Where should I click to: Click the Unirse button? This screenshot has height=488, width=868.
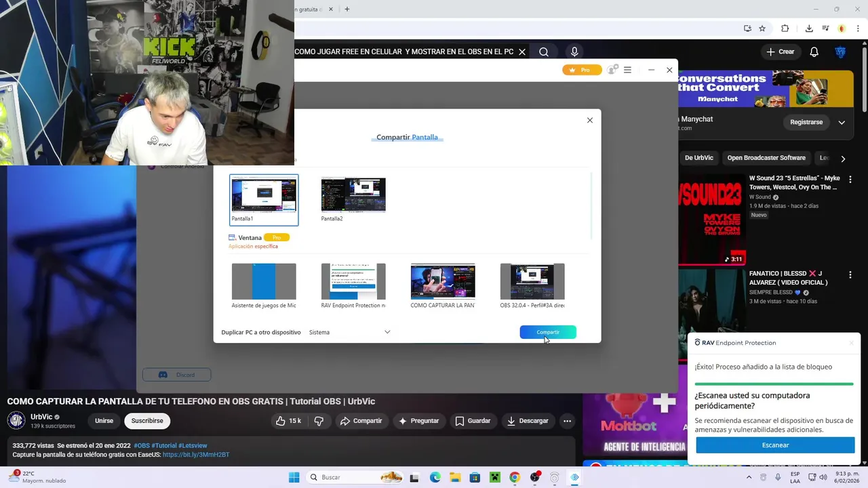(104, 421)
